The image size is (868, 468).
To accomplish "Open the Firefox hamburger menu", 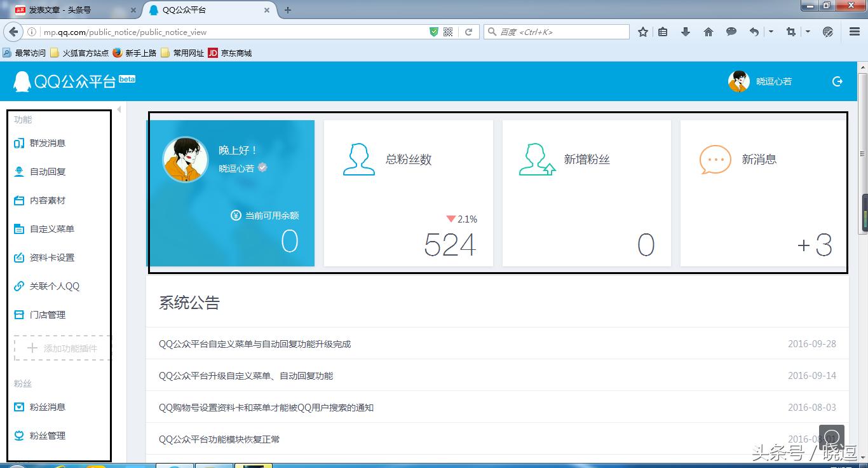I will (x=853, y=31).
